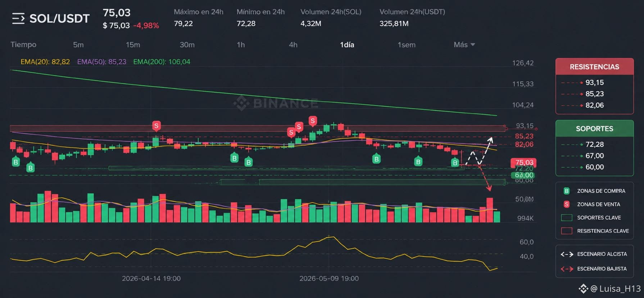Click the red Resistencias Clave legend swatch
The height and width of the screenshot is (298, 644).
coord(567,231)
